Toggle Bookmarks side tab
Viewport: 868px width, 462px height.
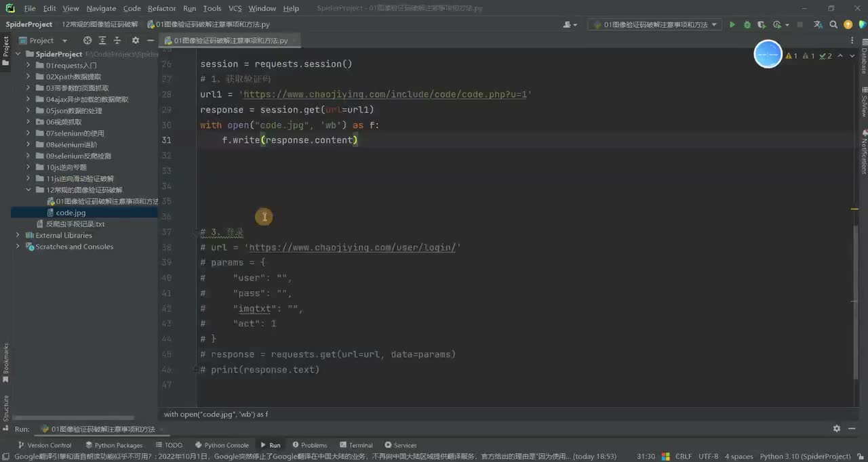tap(5, 362)
